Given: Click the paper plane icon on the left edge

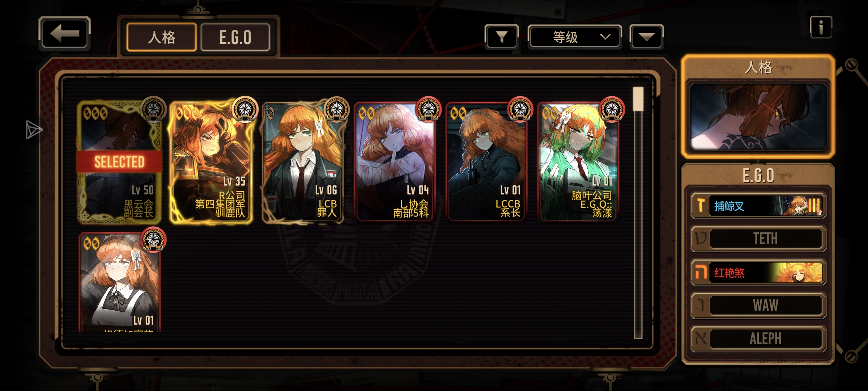Looking at the screenshot, I should [x=34, y=130].
